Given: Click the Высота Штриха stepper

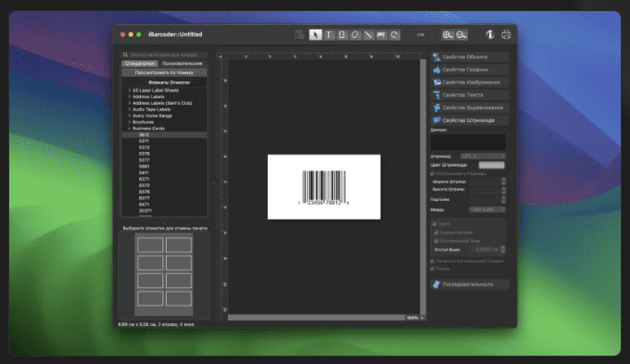Looking at the screenshot, I should (x=504, y=190).
